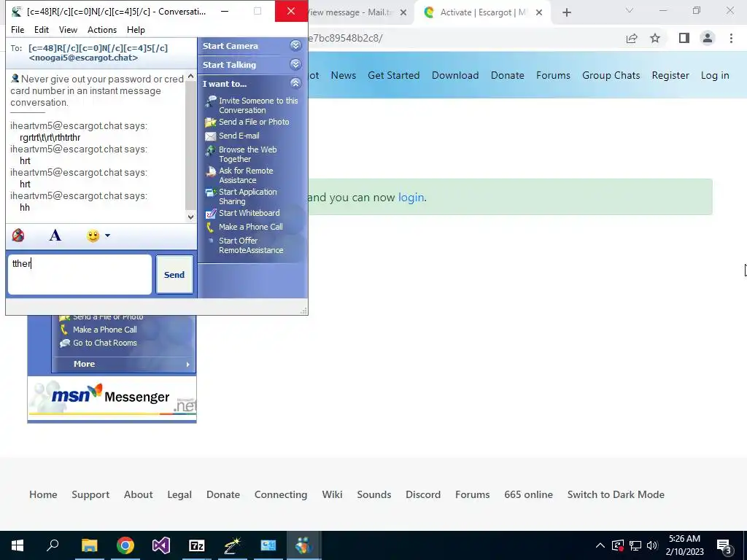Open notification center icon in taskbar
Screen dimensions: 747x560
(724, 545)
